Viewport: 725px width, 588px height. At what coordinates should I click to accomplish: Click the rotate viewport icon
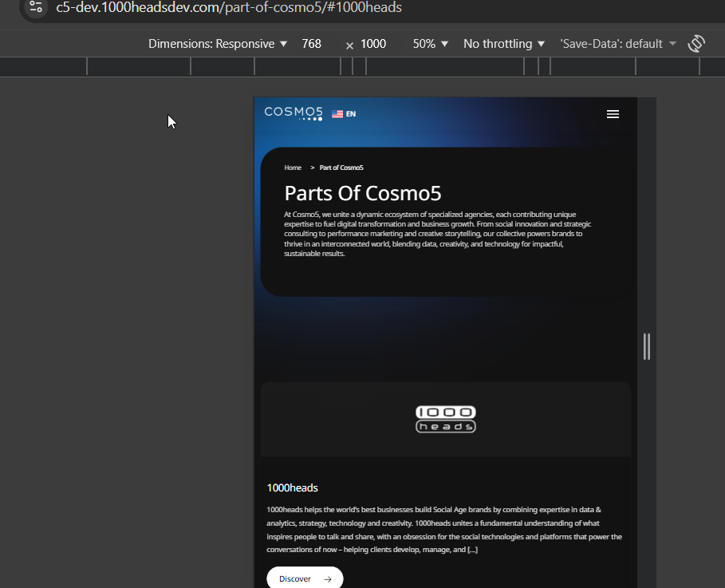click(x=696, y=44)
